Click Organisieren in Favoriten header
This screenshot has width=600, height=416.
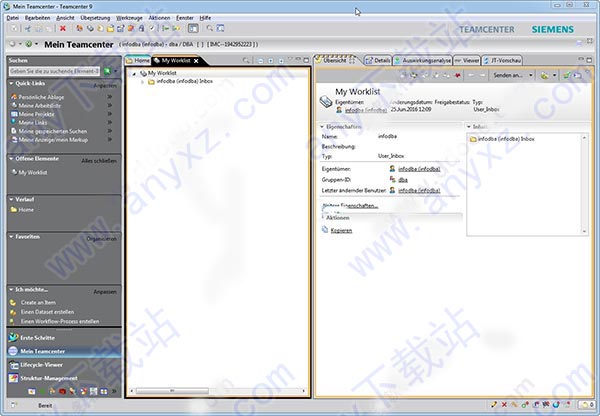(101, 239)
